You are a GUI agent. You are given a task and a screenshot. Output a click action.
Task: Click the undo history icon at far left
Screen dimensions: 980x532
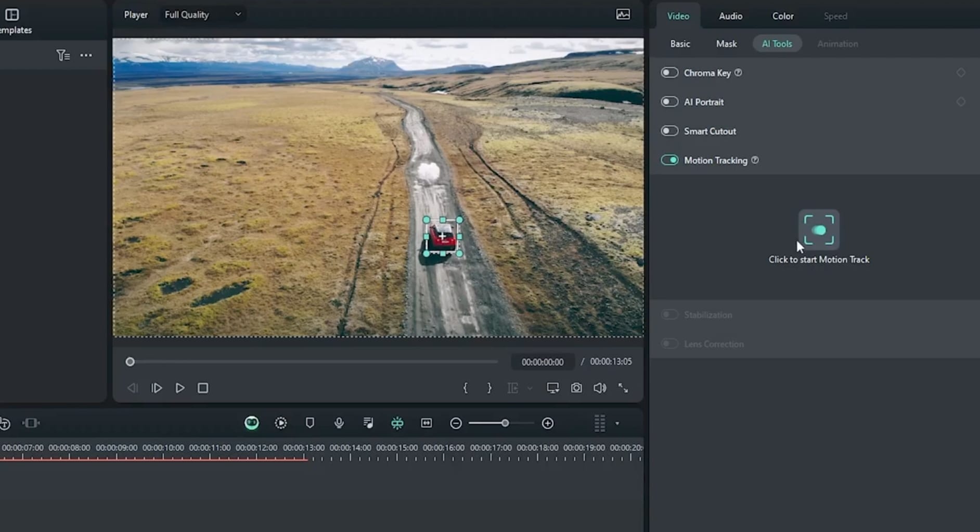[5, 423]
